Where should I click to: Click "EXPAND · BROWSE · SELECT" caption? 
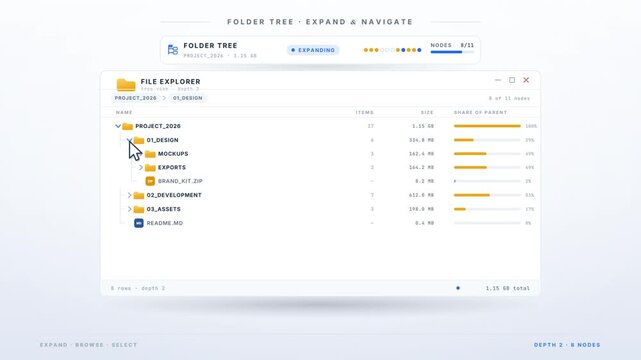[x=89, y=345]
